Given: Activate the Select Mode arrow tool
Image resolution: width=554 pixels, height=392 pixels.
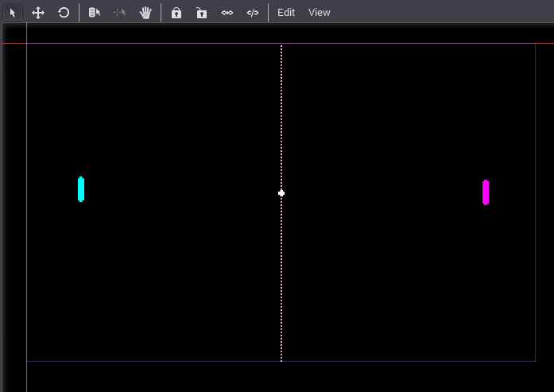Looking at the screenshot, I should click(x=13, y=13).
